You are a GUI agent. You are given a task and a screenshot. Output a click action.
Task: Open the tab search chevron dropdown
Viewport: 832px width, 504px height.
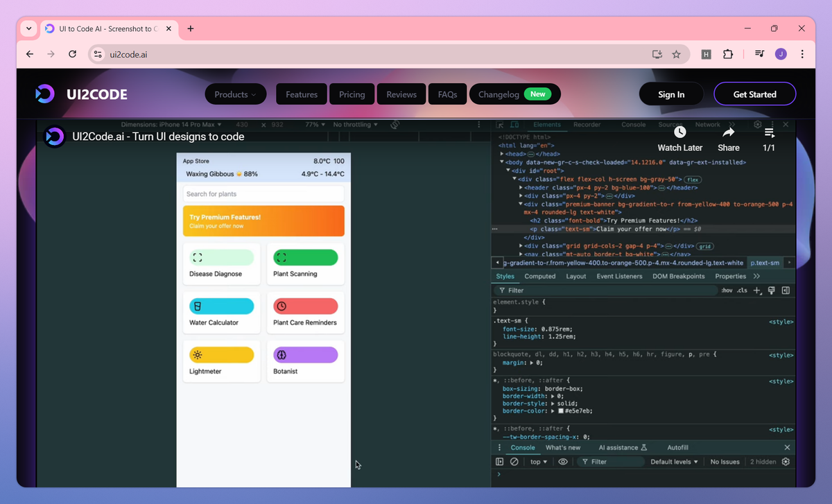click(x=28, y=28)
